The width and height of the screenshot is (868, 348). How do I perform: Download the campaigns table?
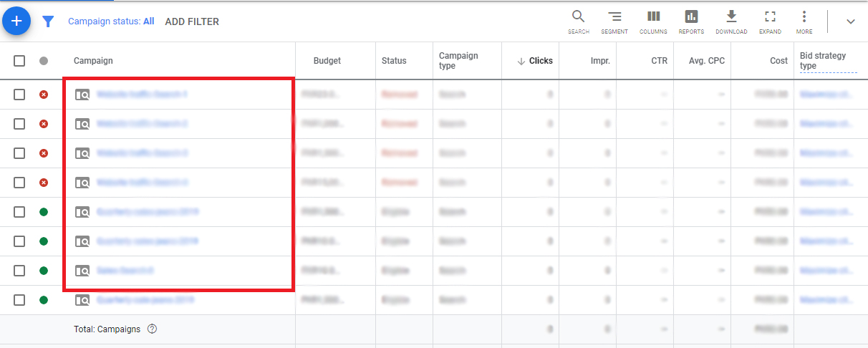(731, 22)
